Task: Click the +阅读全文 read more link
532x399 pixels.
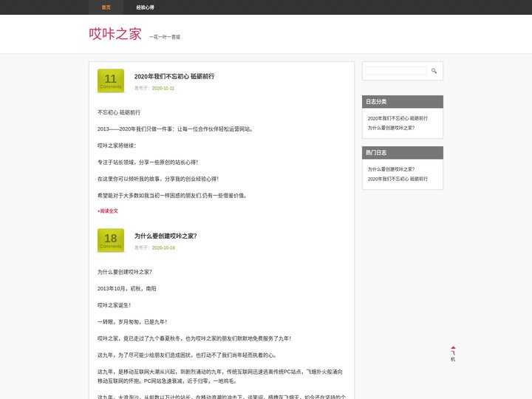Action: click(x=108, y=211)
